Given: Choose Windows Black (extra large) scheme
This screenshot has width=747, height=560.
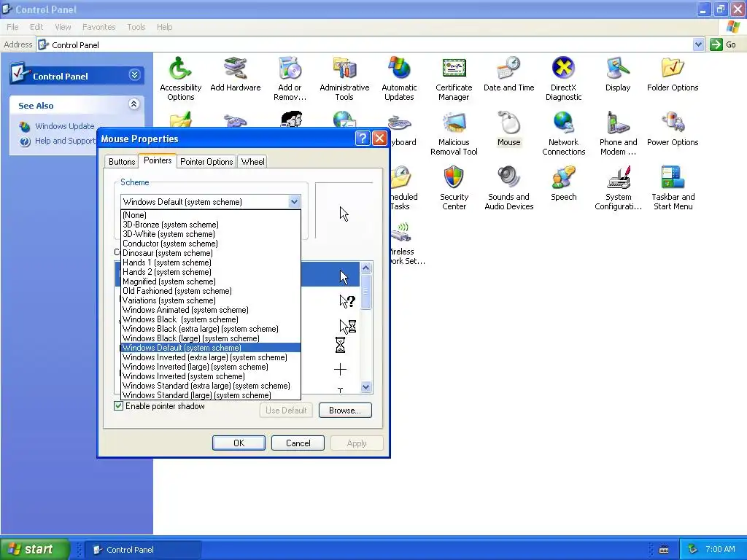Looking at the screenshot, I should [x=211, y=329].
